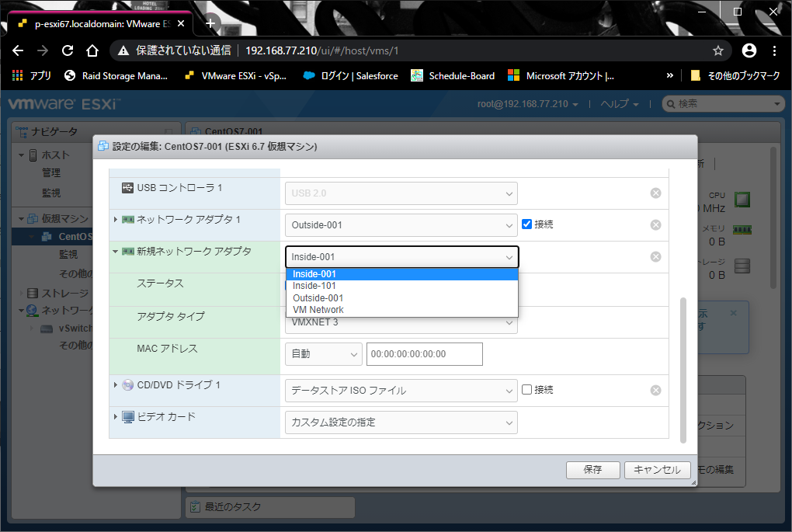This screenshot has width=792, height=532.
Task: Click the edit settings dialog icon
Action: (103, 146)
